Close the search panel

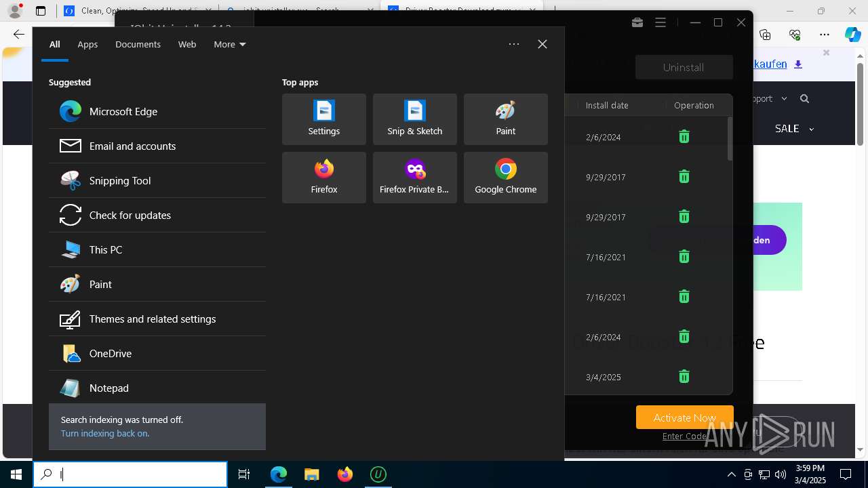pyautogui.click(x=542, y=44)
